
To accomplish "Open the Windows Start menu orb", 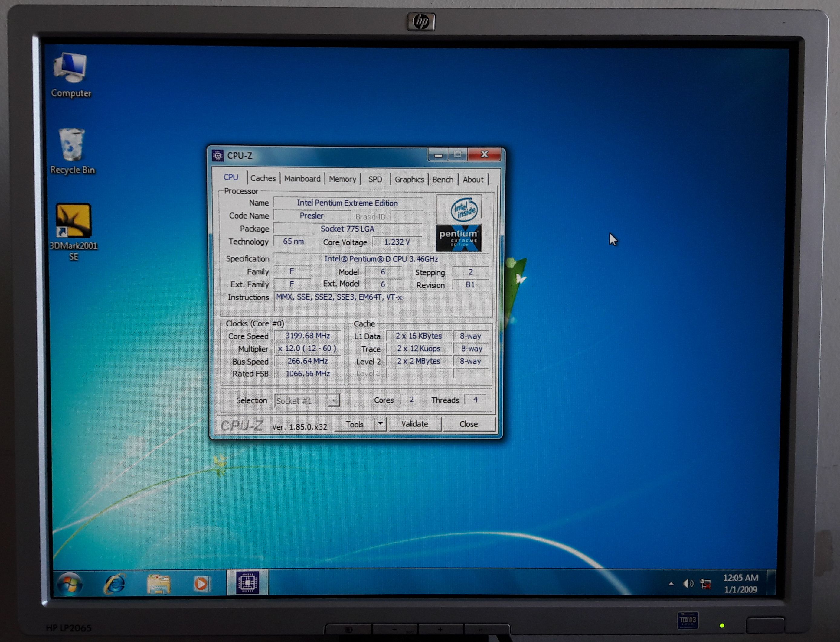I will click(70, 584).
